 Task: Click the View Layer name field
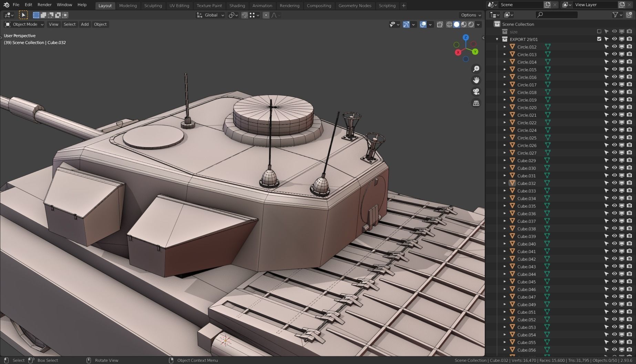coord(595,5)
